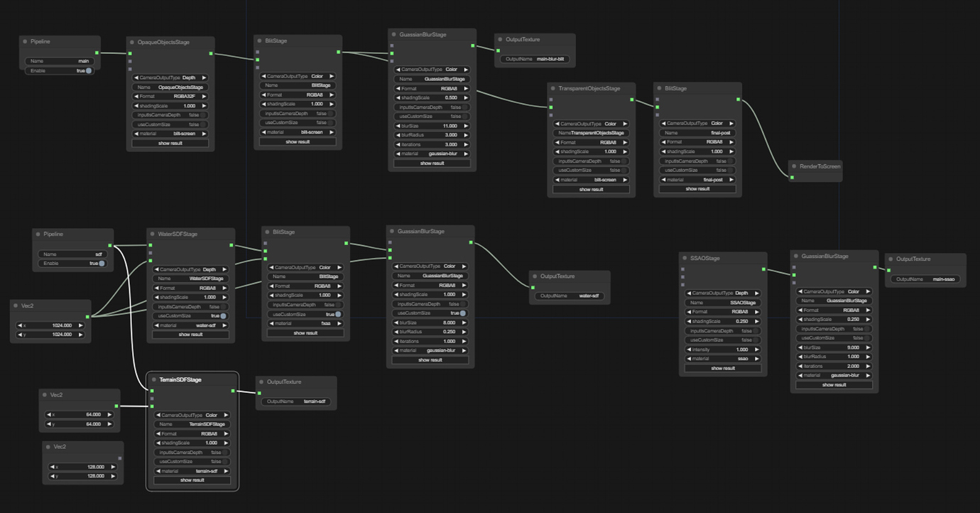This screenshot has height=513, width=980.
Task: Click the OutputName field showing water-sdf
Action: click(x=570, y=296)
